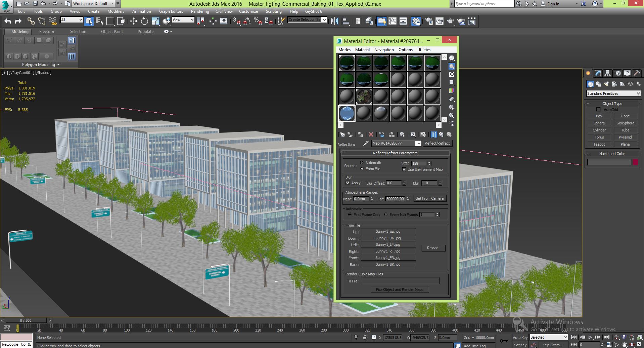
Task: Open the Workspace: Default dropdown
Action: click(94, 4)
